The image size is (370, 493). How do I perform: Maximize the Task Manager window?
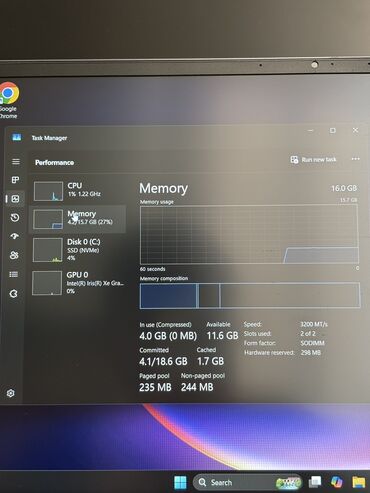point(333,130)
